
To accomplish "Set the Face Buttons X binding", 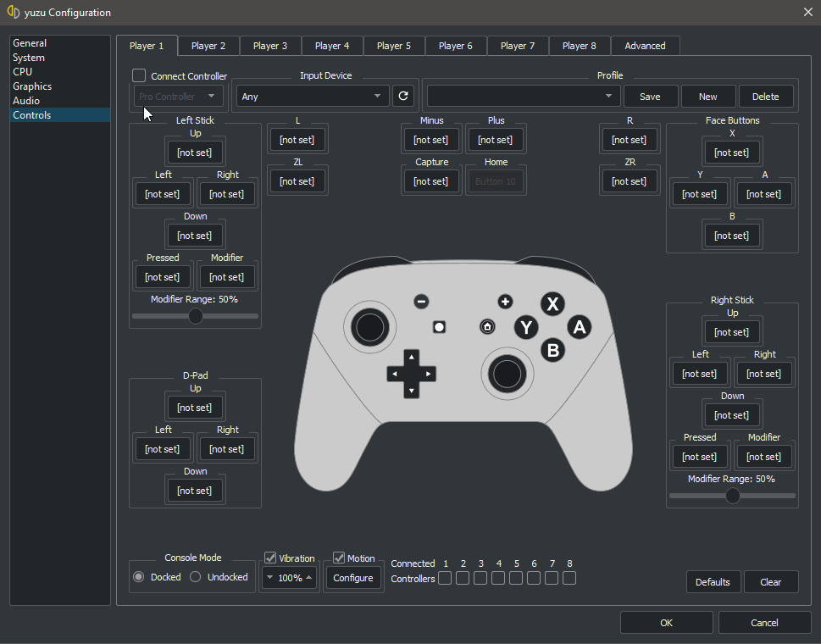I will [732, 153].
